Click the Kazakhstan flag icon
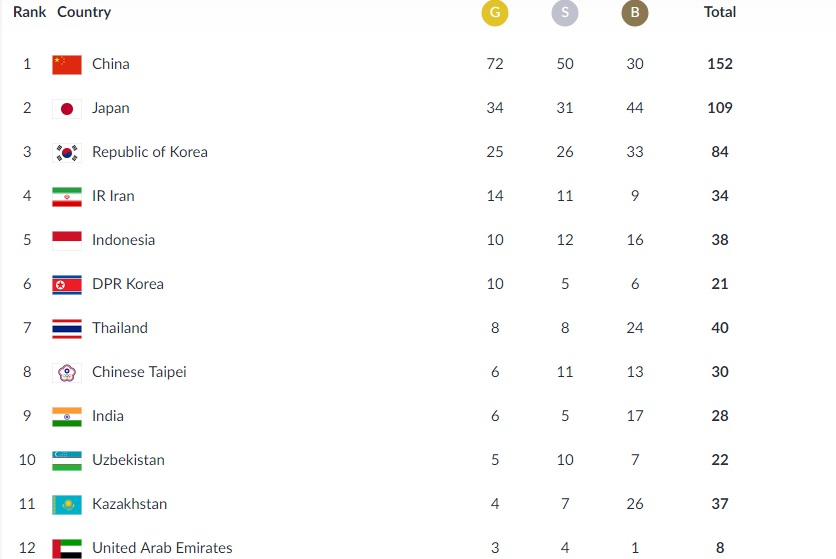 (x=67, y=504)
